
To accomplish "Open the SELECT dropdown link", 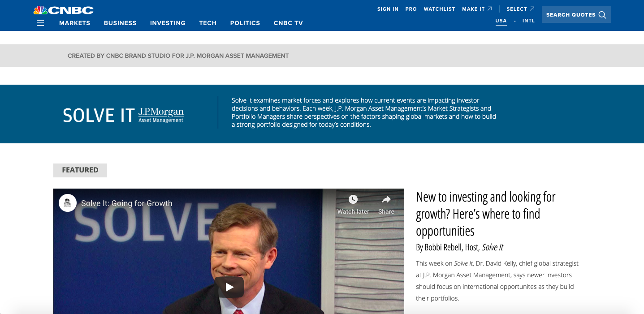I will click(x=518, y=9).
